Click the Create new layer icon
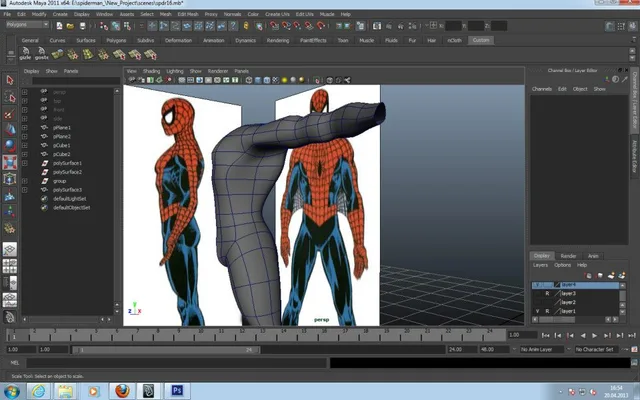The image size is (640, 400). click(611, 276)
